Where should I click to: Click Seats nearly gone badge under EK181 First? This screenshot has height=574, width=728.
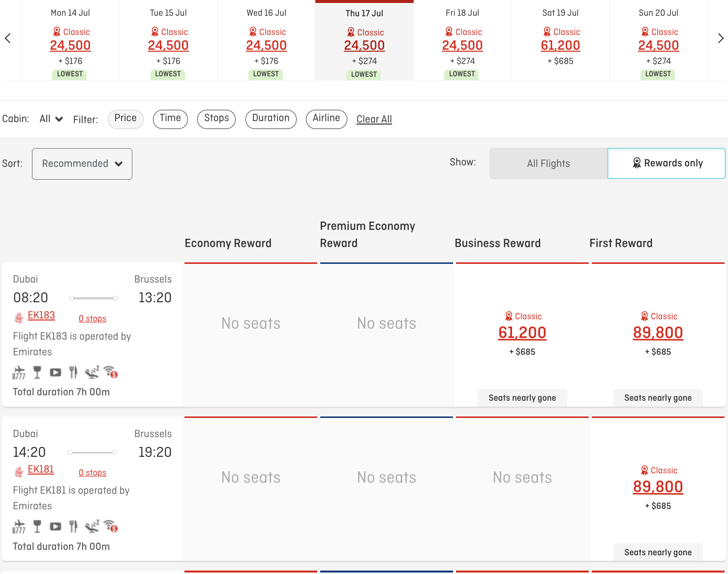pos(658,552)
